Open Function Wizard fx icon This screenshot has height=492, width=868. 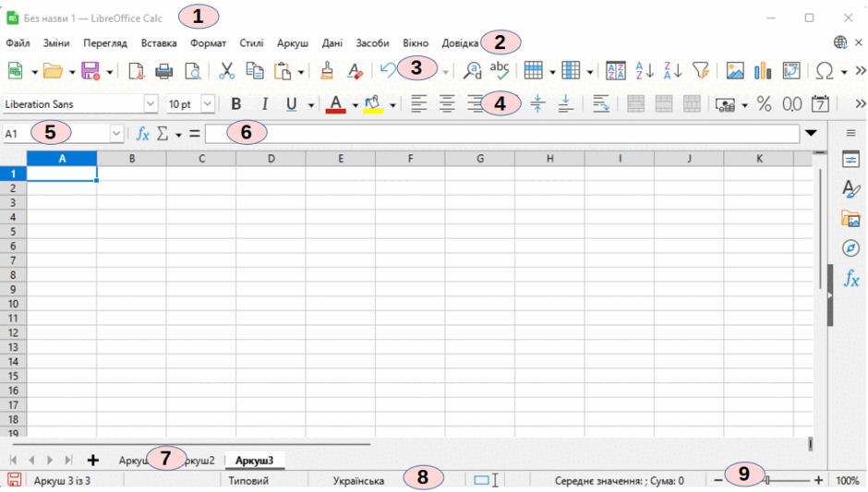pyautogui.click(x=143, y=133)
